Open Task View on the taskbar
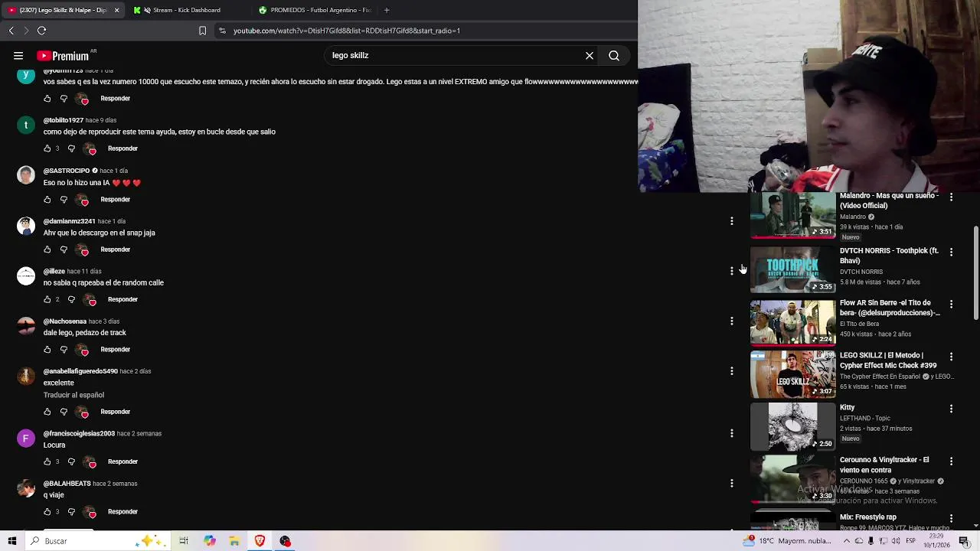The width and height of the screenshot is (980, 551). 184,541
